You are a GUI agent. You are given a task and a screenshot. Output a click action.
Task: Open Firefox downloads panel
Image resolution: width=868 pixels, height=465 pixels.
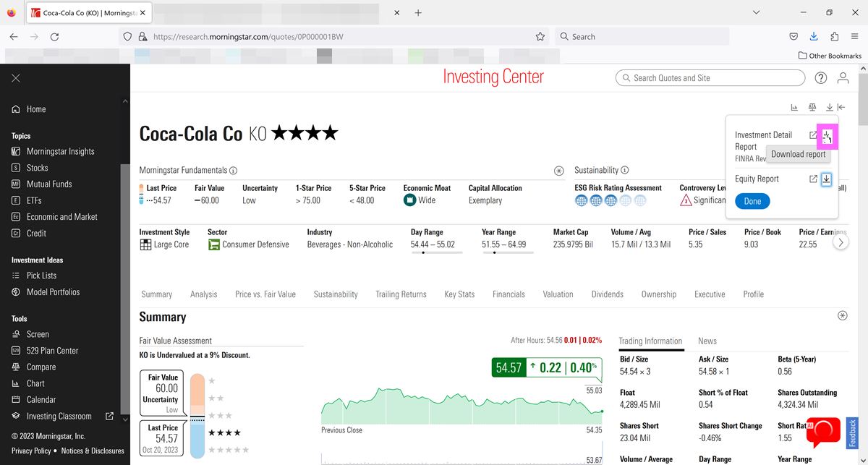814,36
